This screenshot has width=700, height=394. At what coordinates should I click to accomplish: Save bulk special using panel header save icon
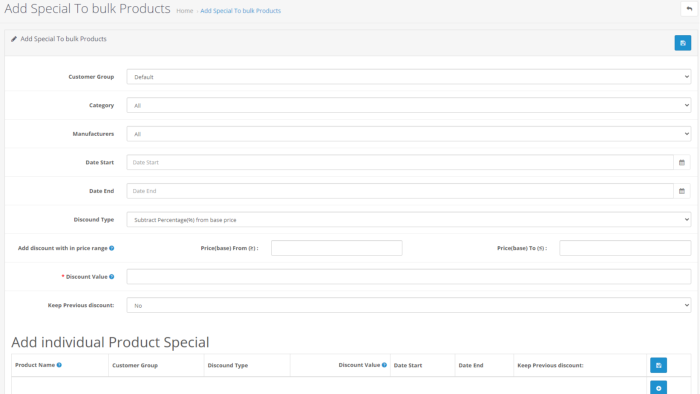(x=683, y=43)
